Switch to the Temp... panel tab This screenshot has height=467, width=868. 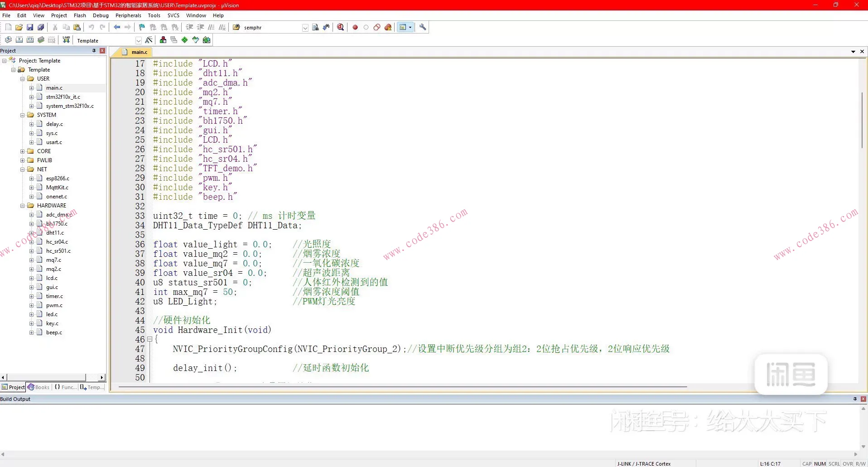coord(92,387)
